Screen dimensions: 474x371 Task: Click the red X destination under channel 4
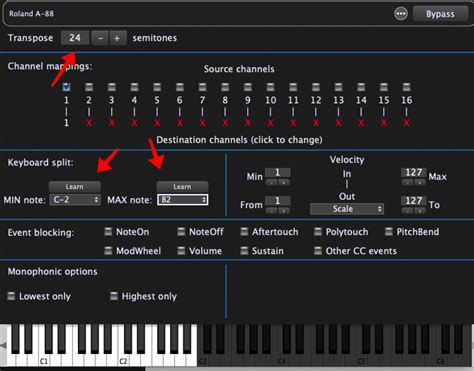[134, 123]
